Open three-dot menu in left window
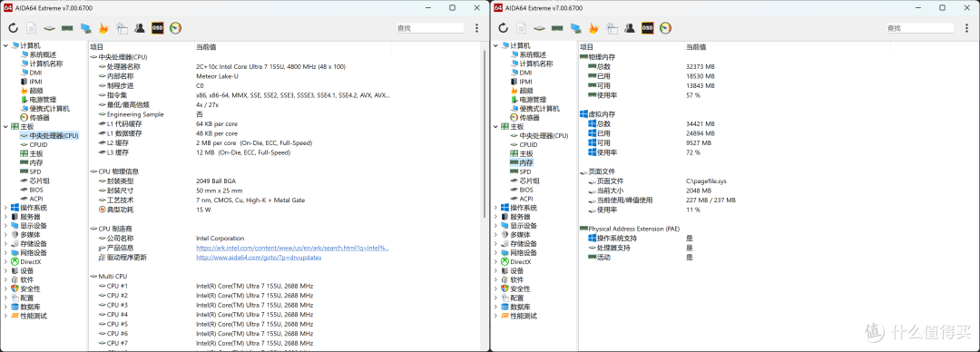The width and height of the screenshot is (980, 352). tap(477, 28)
